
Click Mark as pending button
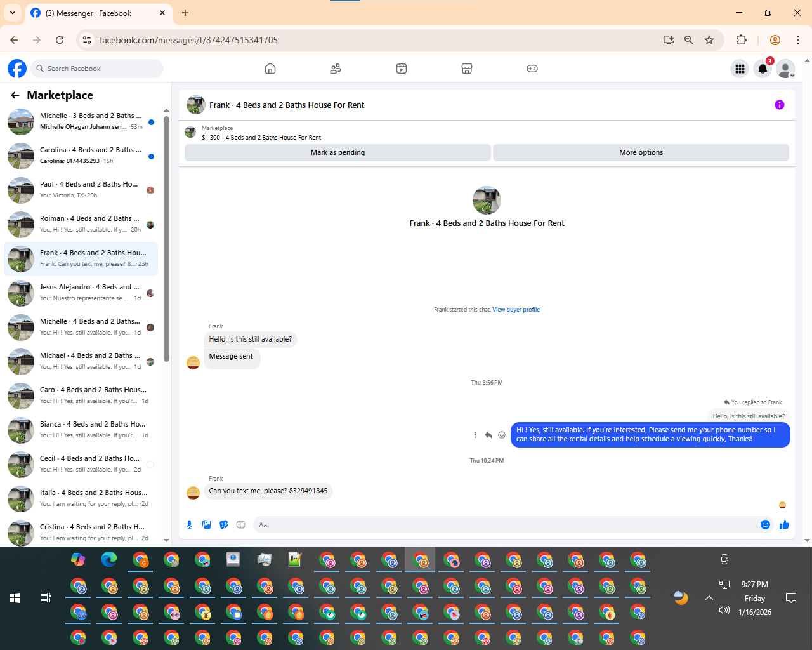tap(337, 152)
